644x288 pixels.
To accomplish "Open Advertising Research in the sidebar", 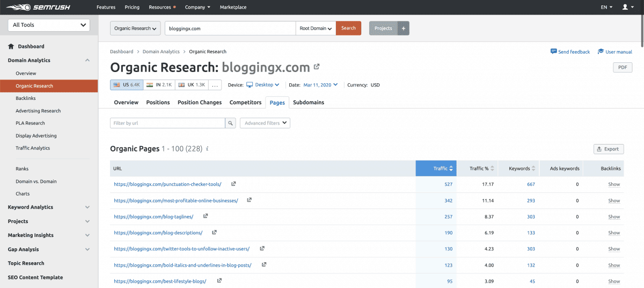I will click(x=38, y=111).
